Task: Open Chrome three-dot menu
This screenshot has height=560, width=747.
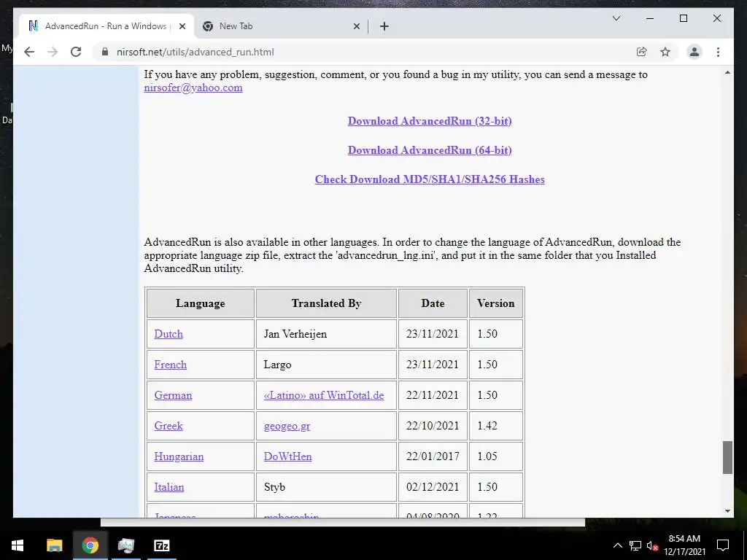Action: [x=718, y=52]
